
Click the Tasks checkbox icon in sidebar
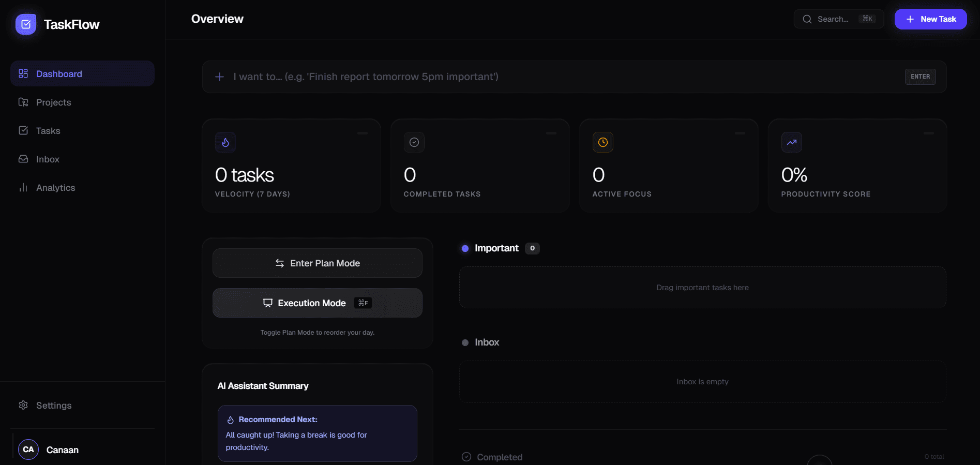(23, 130)
